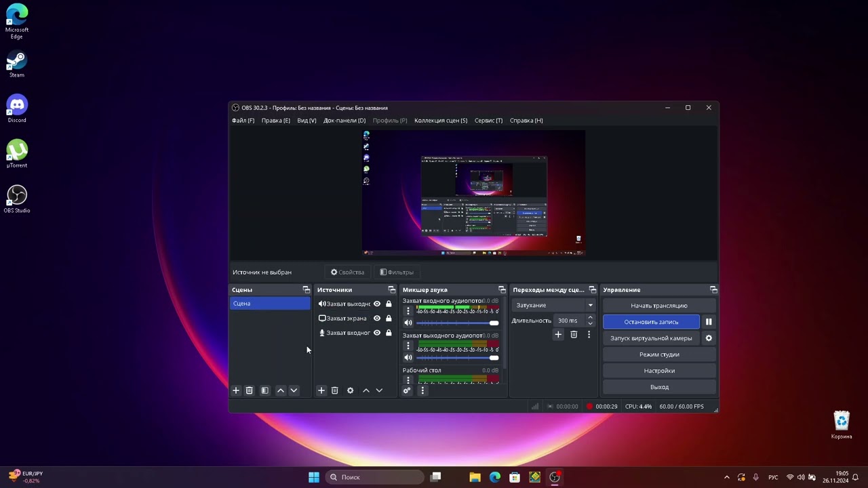Add a new scene with plus icon
868x488 pixels.
pos(236,390)
